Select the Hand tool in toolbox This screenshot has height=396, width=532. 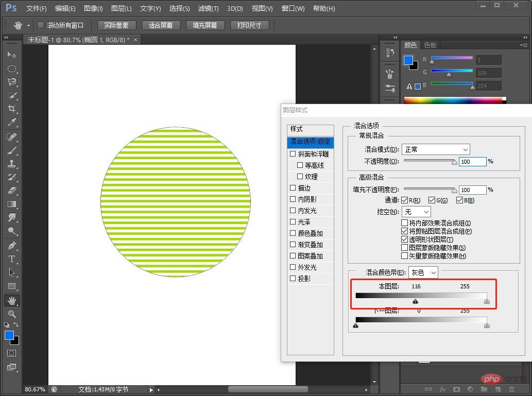pos(11,301)
